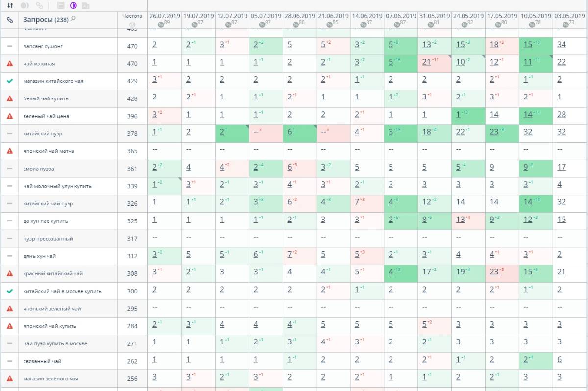Viewport: 588px width, 391px height.
Task: Click the gray dash beside лапсанг сушонг
Action: 10,46
